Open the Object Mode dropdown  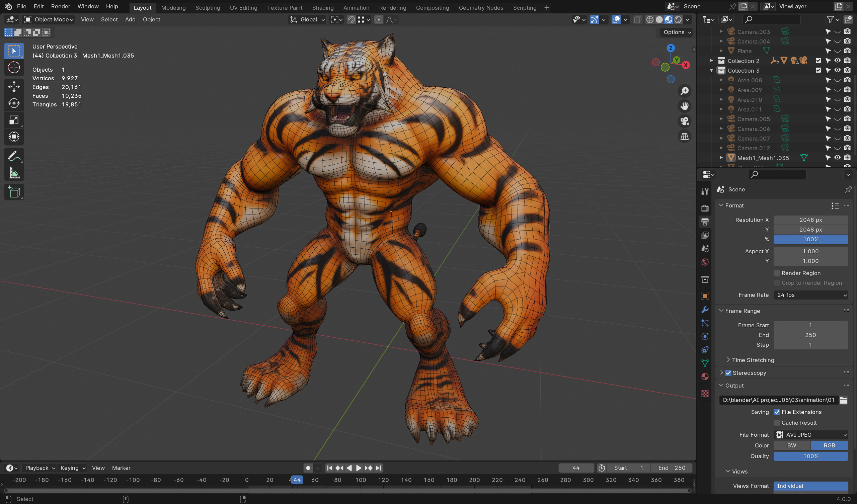[x=49, y=20]
